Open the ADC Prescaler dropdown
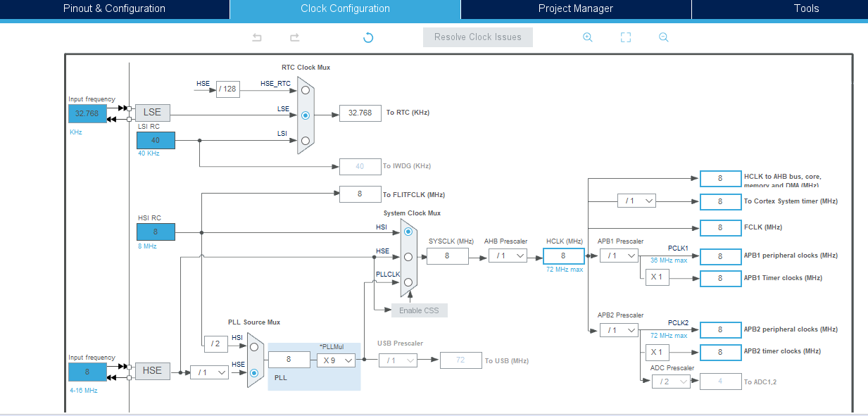The height and width of the screenshot is (416, 868). pyautogui.click(x=671, y=382)
